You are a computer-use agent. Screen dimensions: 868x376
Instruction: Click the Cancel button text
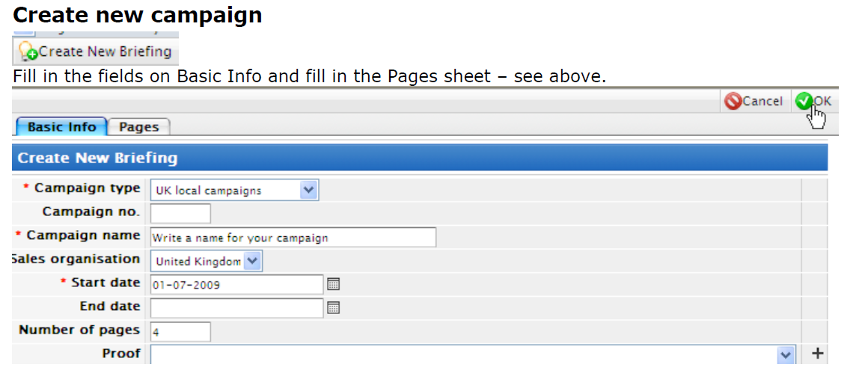pyautogui.click(x=762, y=101)
